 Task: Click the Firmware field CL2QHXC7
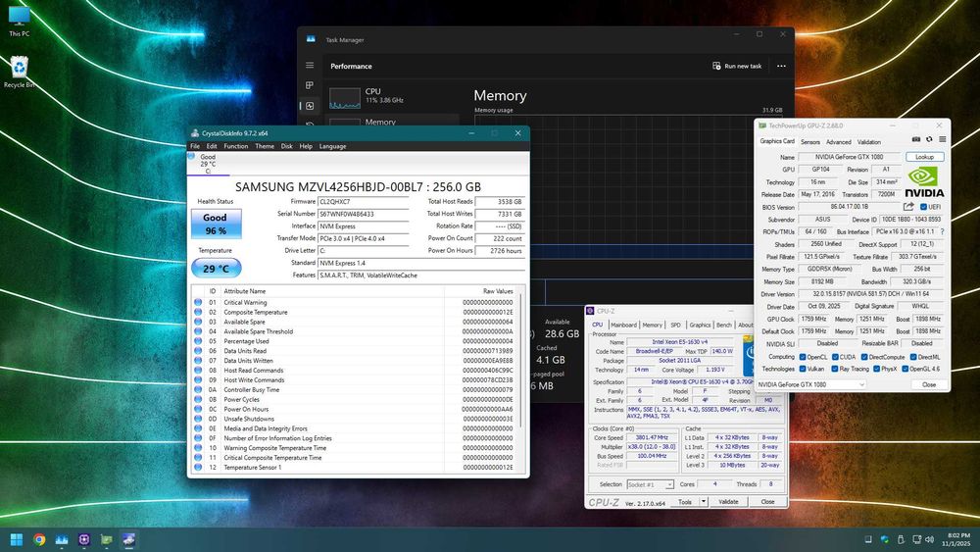coord(364,202)
